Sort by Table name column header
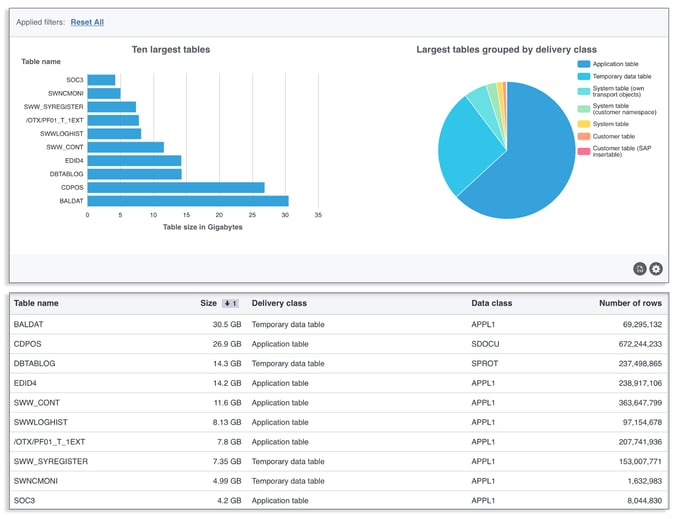678x519 pixels. tap(36, 303)
